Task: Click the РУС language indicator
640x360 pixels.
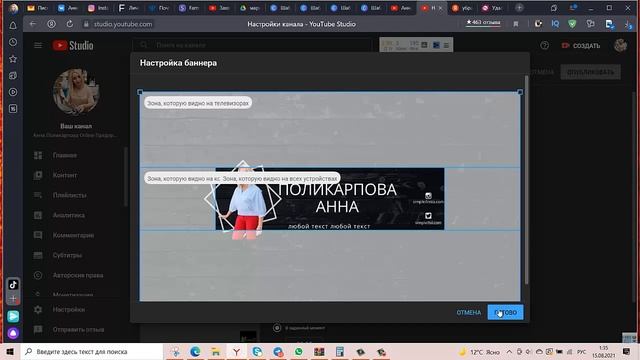Action: pos(582,352)
